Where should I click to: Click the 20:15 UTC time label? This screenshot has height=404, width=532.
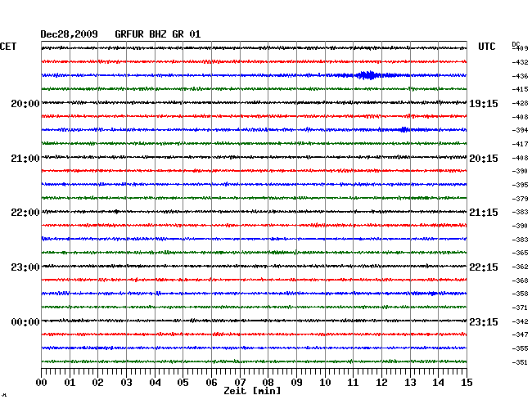tap(484, 159)
